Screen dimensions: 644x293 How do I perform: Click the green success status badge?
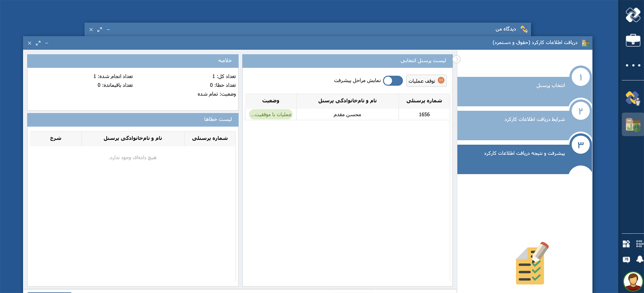(x=271, y=114)
